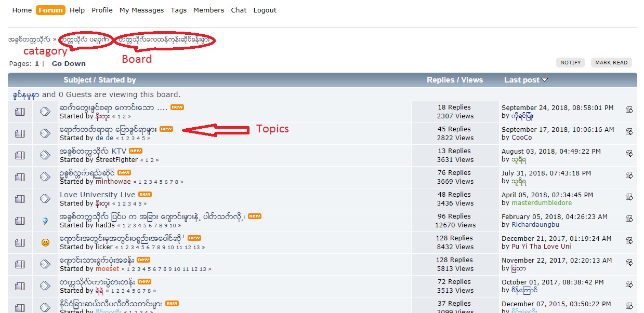Viewport: 644px width, 313px height.
Task: Toggle sort order arrow next to Last post
Action: pyautogui.click(x=545, y=80)
